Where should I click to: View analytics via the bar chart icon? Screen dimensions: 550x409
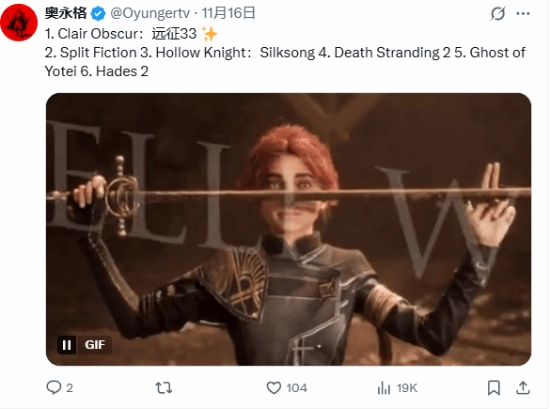[x=384, y=388]
